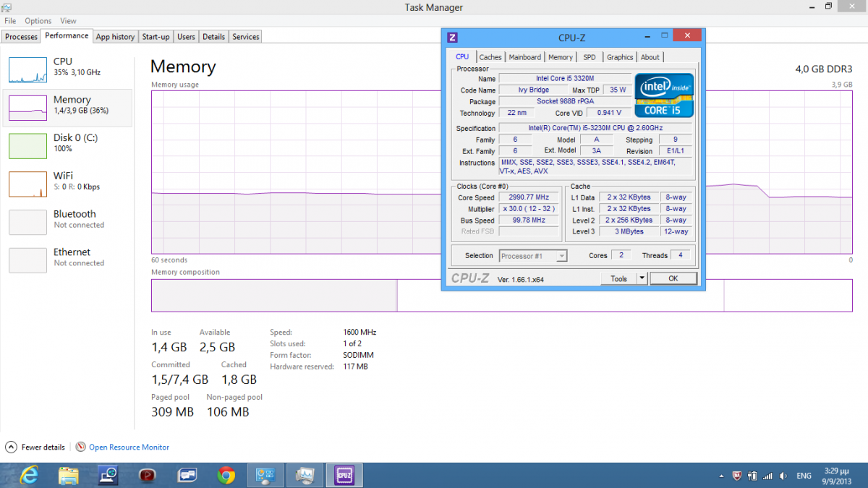
Task: Click the Core Speed value 2990.77 MHz
Action: (x=528, y=197)
